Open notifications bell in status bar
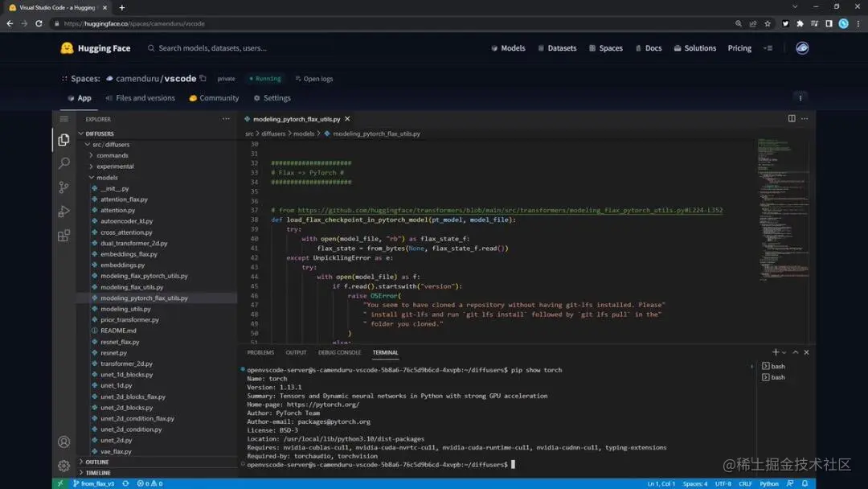The height and width of the screenshot is (489, 868). (x=805, y=483)
